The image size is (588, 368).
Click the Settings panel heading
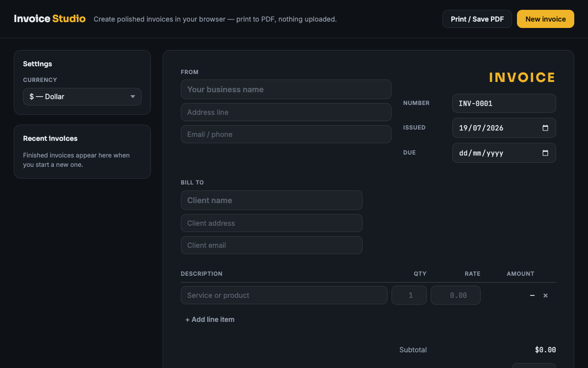(37, 64)
